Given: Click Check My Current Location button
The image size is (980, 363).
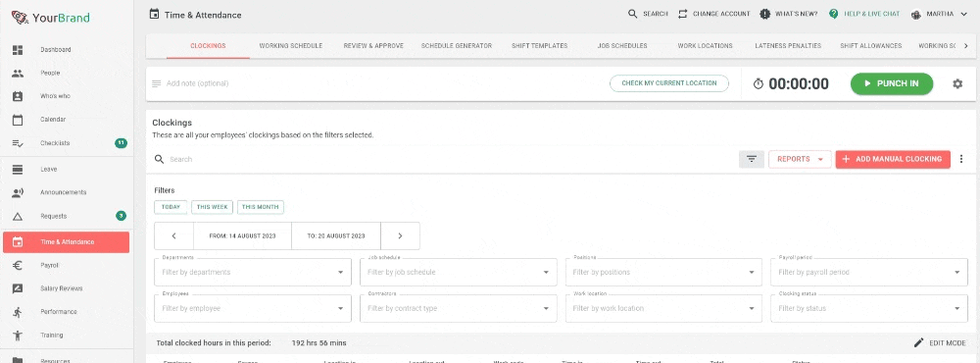Looking at the screenshot, I should 669,83.
